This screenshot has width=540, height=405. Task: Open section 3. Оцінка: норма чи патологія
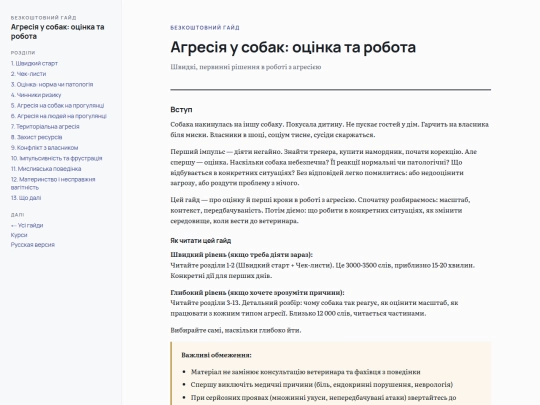point(52,84)
